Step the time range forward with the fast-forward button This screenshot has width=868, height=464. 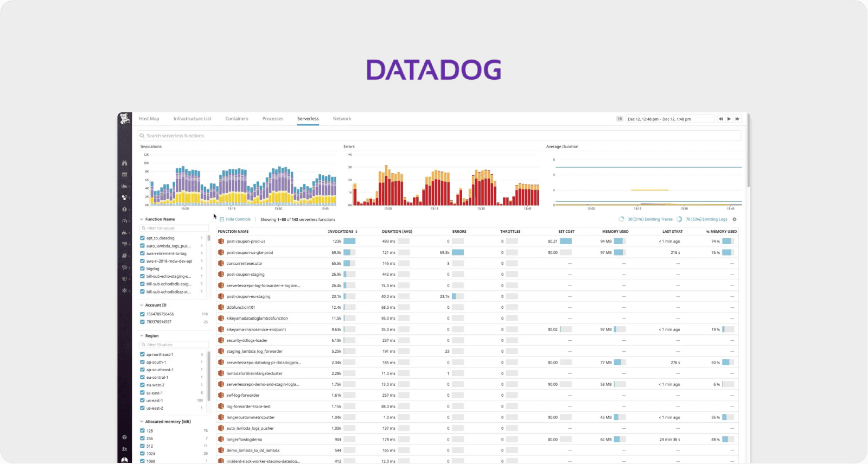tap(737, 119)
